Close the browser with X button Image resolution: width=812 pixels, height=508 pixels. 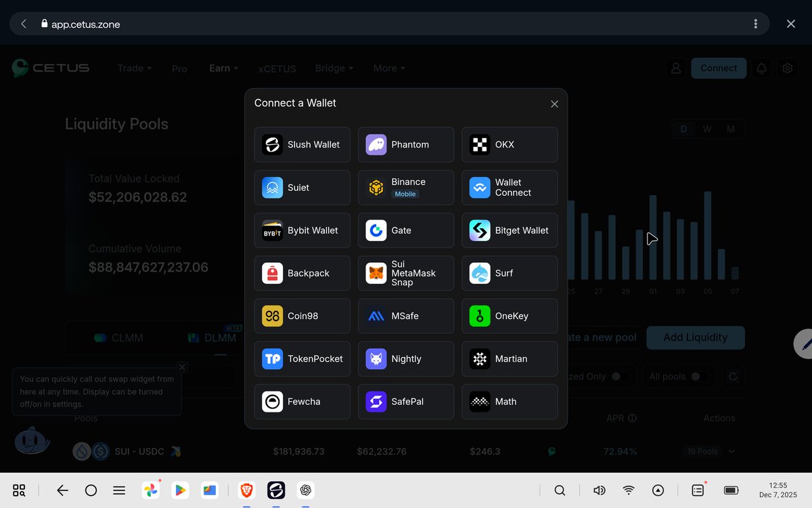pyautogui.click(x=790, y=24)
